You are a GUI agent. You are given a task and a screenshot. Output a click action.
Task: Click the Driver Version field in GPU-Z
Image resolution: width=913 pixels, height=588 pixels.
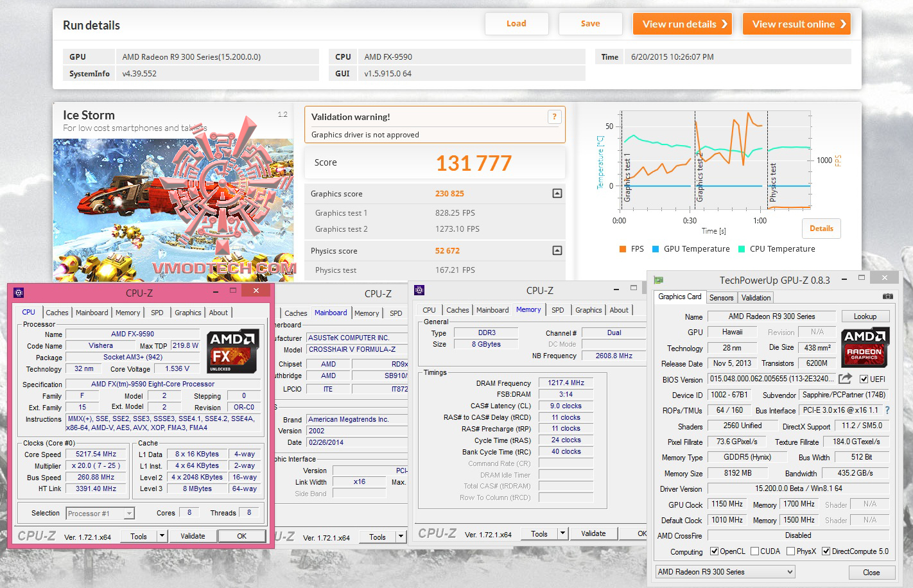point(799,489)
